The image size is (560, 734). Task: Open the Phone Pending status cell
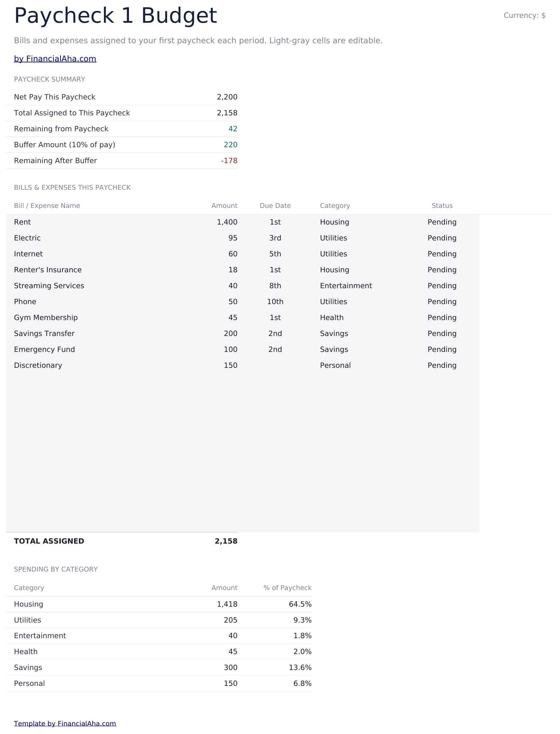coord(442,302)
